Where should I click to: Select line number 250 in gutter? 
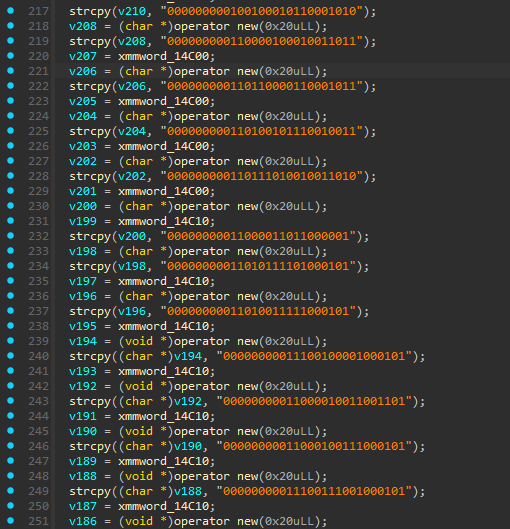click(38, 506)
